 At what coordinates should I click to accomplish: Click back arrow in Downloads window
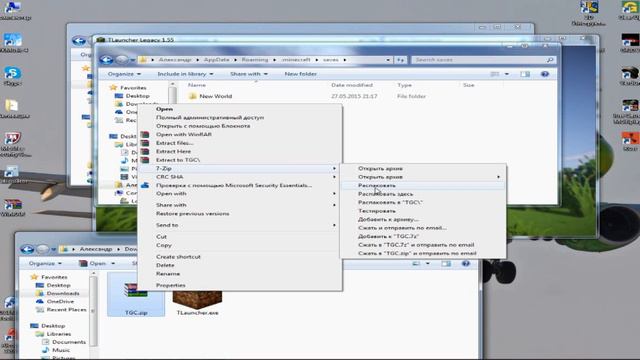27,249
